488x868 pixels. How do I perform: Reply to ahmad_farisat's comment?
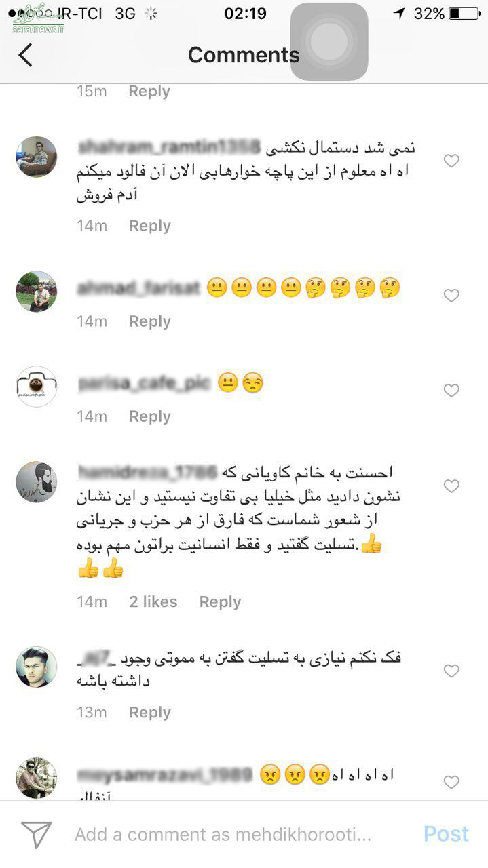150,321
